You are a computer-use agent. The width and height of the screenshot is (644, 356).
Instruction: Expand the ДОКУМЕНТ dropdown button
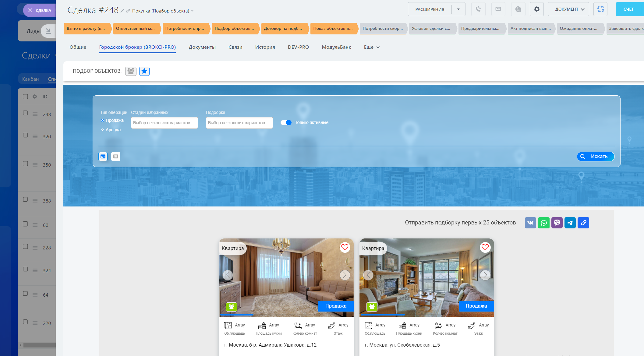point(568,9)
